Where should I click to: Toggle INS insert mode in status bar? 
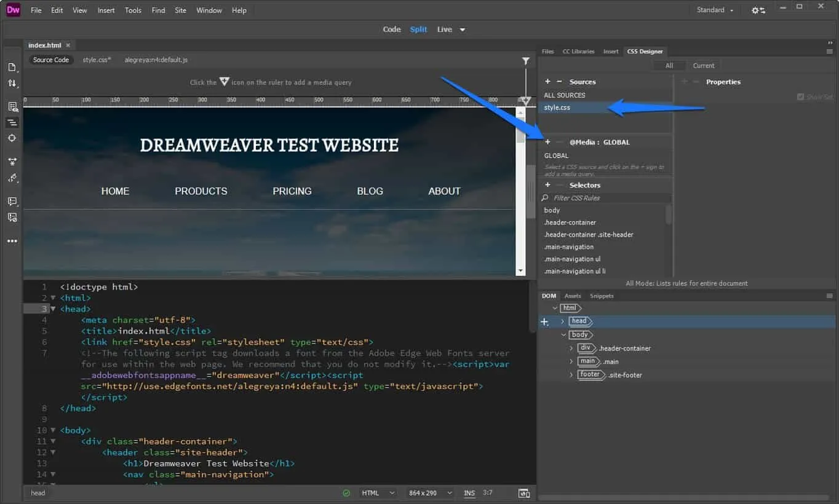coord(469,493)
